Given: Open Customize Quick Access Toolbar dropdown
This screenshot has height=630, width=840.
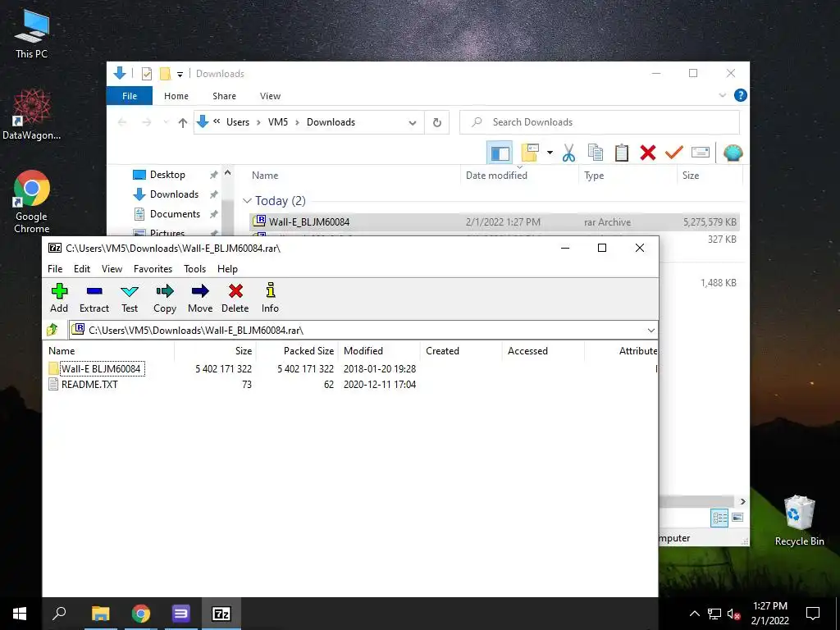Looking at the screenshot, I should click(180, 74).
